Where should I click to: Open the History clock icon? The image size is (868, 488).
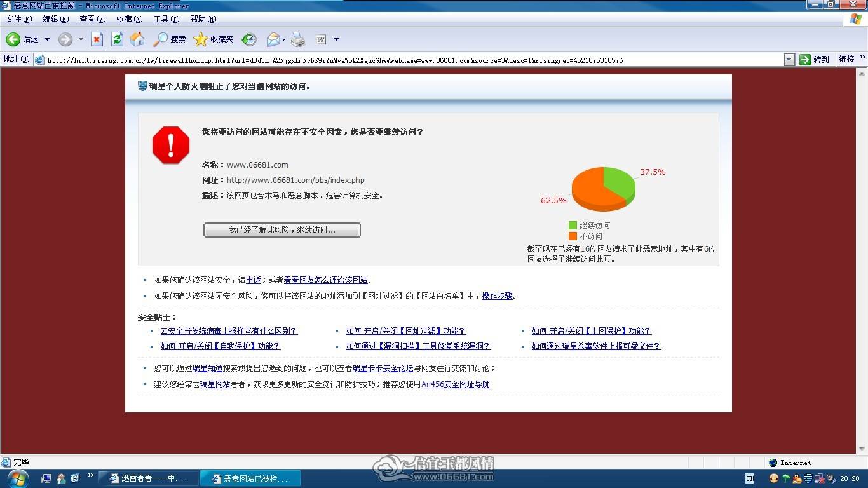(249, 39)
